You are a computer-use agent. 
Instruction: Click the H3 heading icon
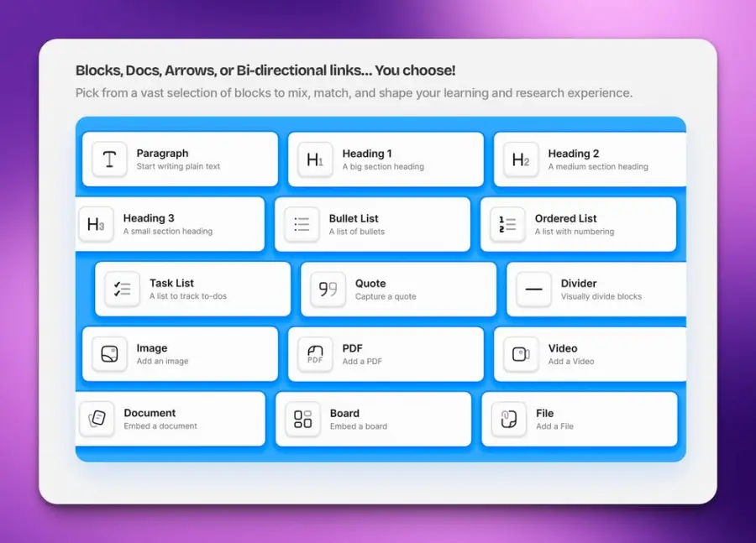pyautogui.click(x=96, y=224)
